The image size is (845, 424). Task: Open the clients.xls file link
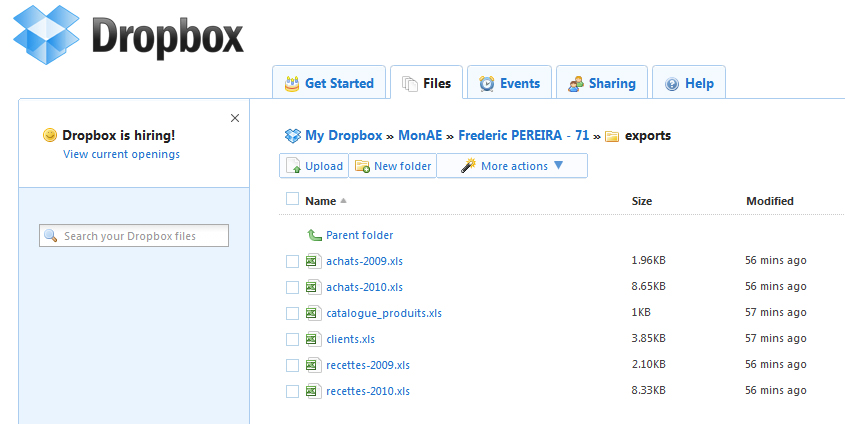coord(350,339)
